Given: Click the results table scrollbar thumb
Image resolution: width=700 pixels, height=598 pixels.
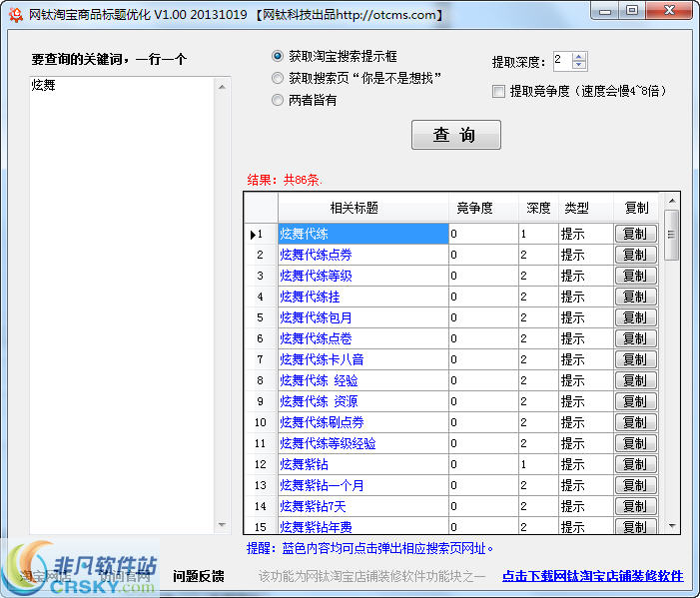Looking at the screenshot, I should [671, 235].
